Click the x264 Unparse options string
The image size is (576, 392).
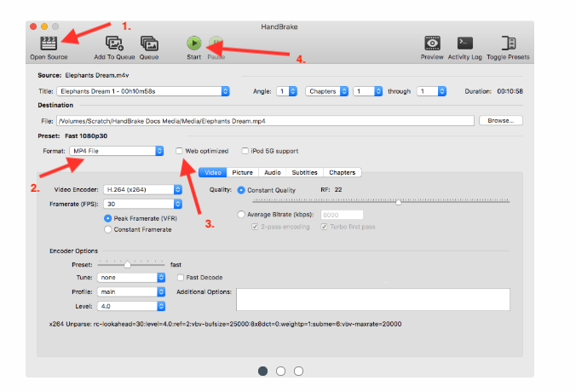225,324
